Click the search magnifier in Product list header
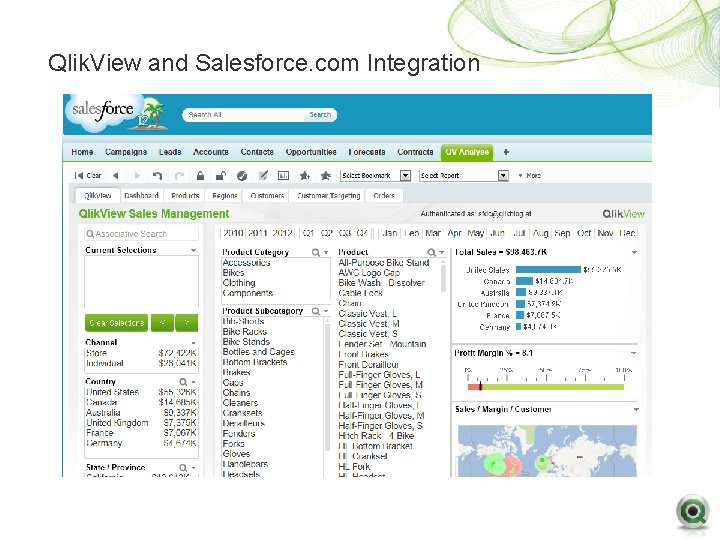 point(431,253)
